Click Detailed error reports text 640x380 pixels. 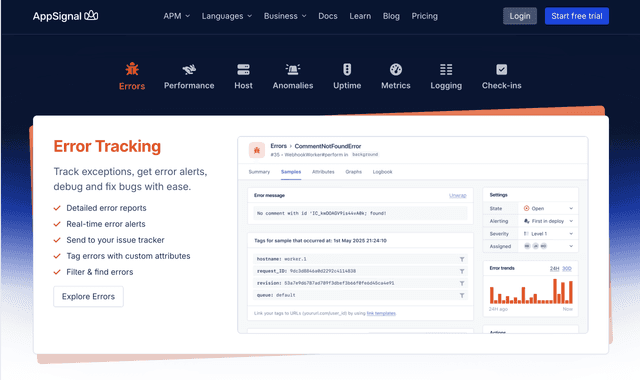click(106, 208)
